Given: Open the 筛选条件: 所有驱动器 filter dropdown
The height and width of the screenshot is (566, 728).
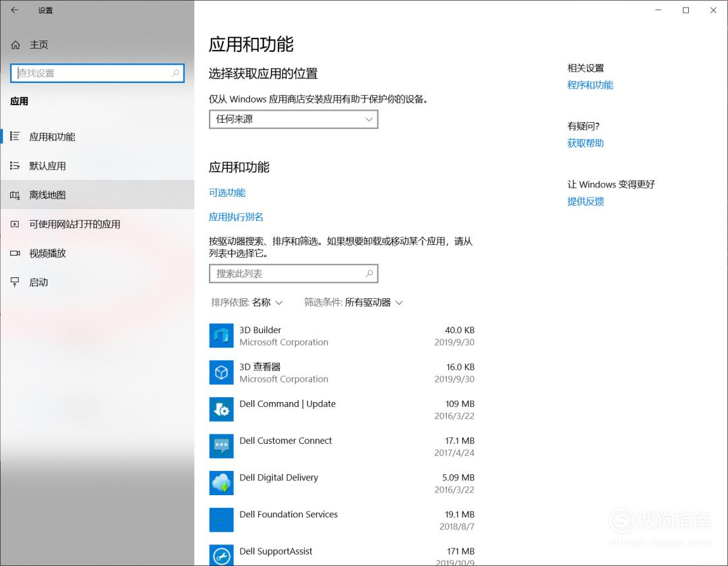Looking at the screenshot, I should point(353,302).
